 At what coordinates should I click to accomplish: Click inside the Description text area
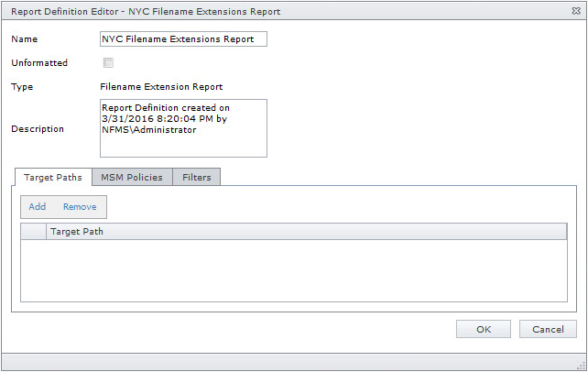click(182, 128)
